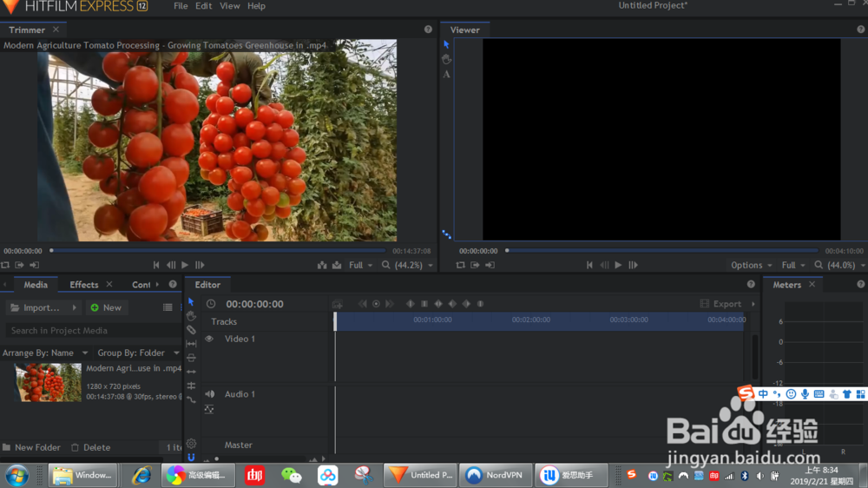Jump to Trimmer clip start

(x=156, y=266)
